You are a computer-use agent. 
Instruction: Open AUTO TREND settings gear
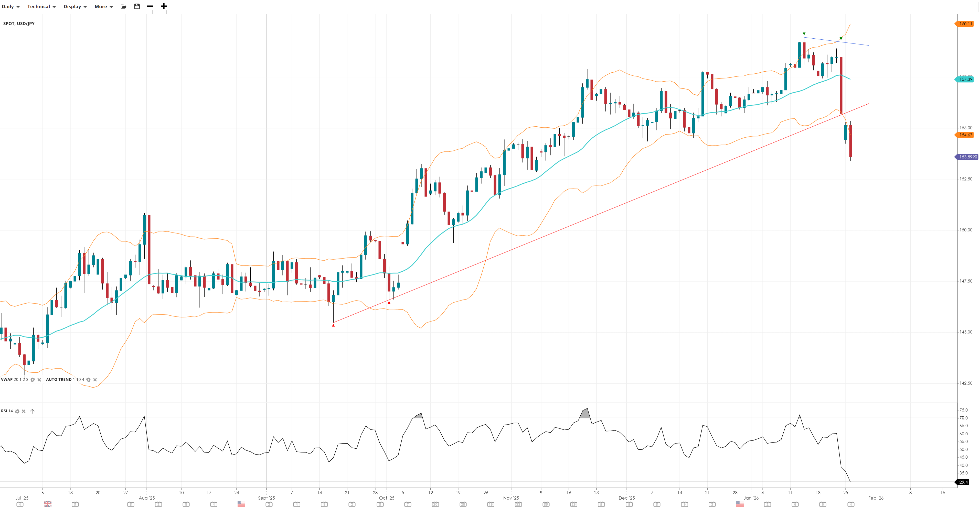88,380
